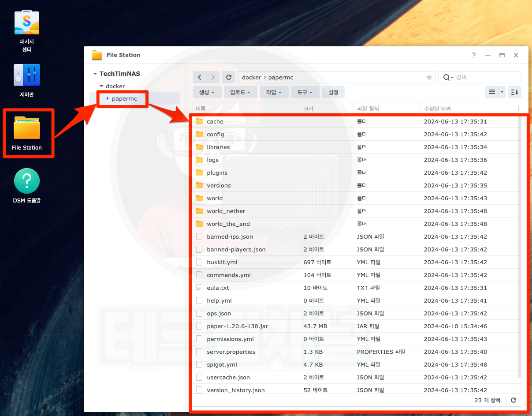
Task: Select the world folder name
Action: pyautogui.click(x=215, y=198)
